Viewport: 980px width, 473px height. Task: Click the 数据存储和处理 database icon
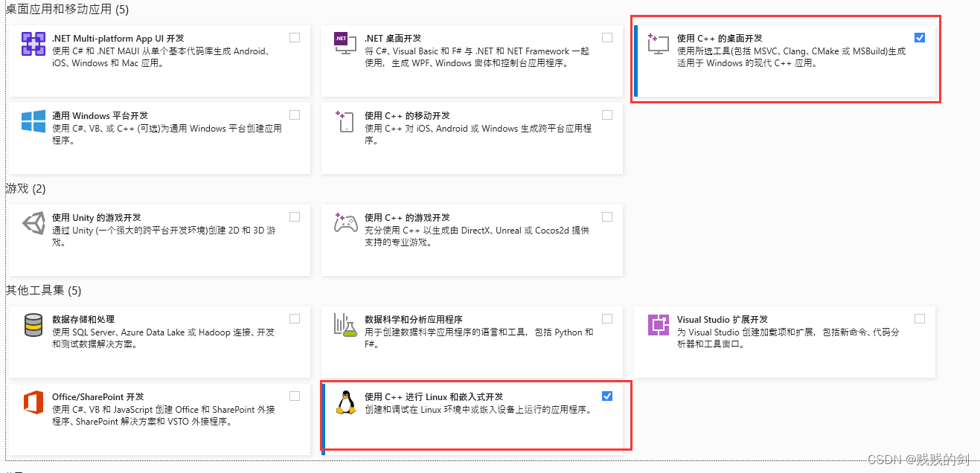pos(33,325)
